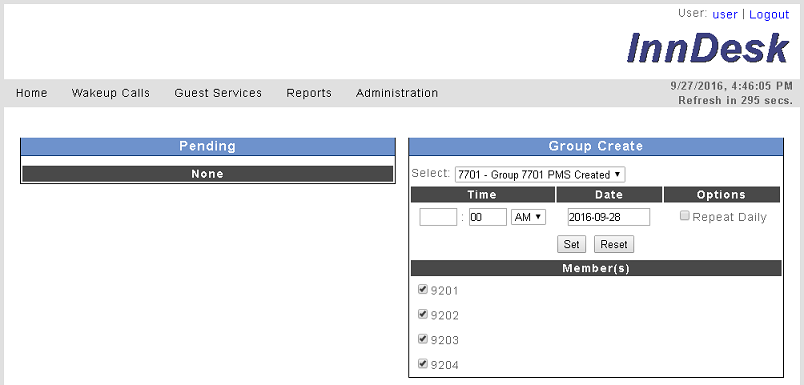Uncheck member 9204 checkbox
This screenshot has height=385, width=804.
click(423, 364)
